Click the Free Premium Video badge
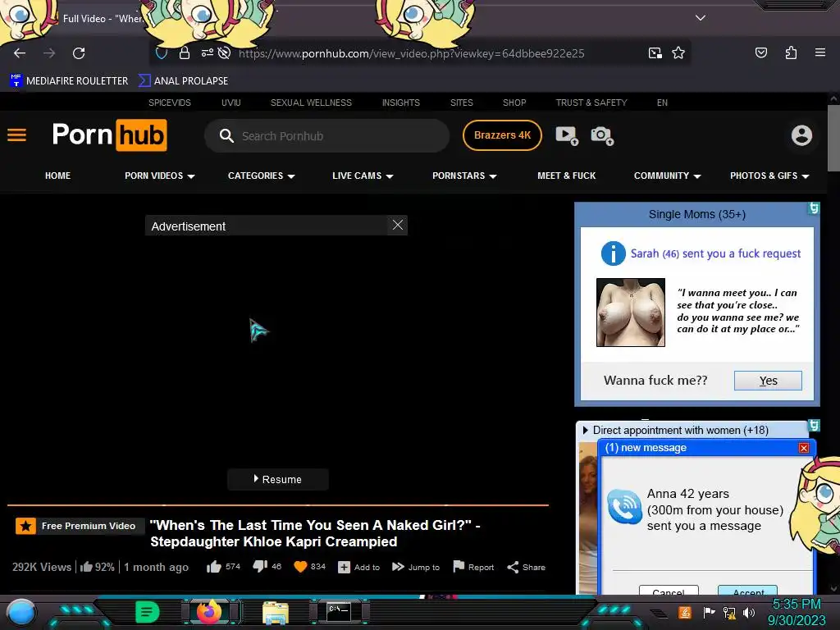Viewport: 840px width, 630px height. point(78,526)
